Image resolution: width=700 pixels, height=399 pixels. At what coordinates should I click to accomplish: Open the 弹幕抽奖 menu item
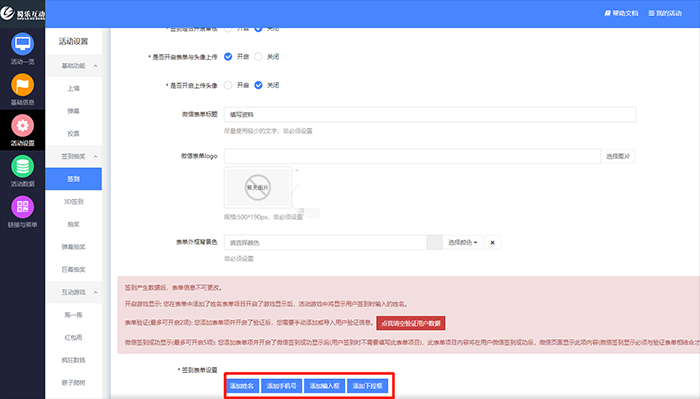click(x=74, y=247)
